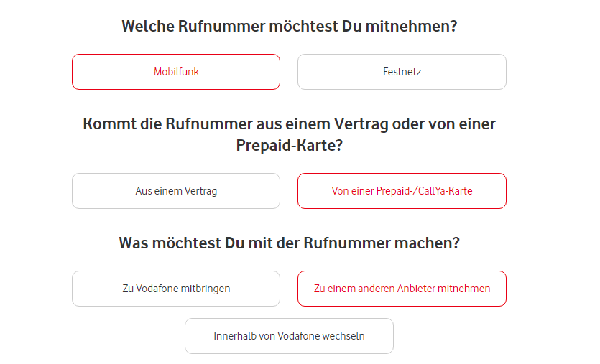
Task: Select the Festnetz option
Action: point(402,72)
